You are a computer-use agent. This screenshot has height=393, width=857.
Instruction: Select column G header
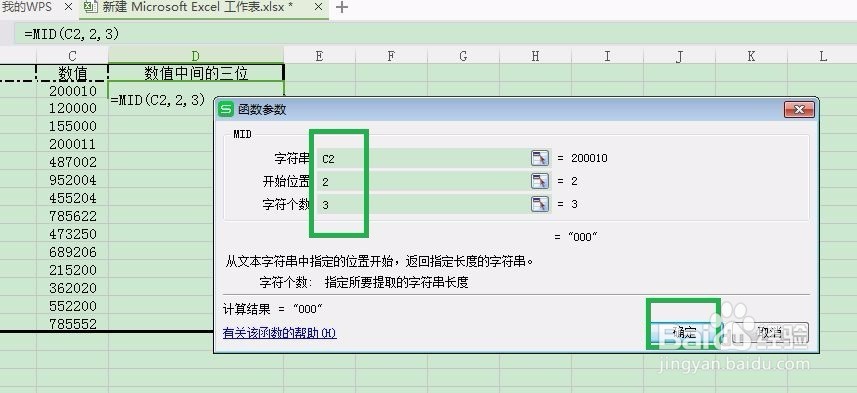pos(463,55)
